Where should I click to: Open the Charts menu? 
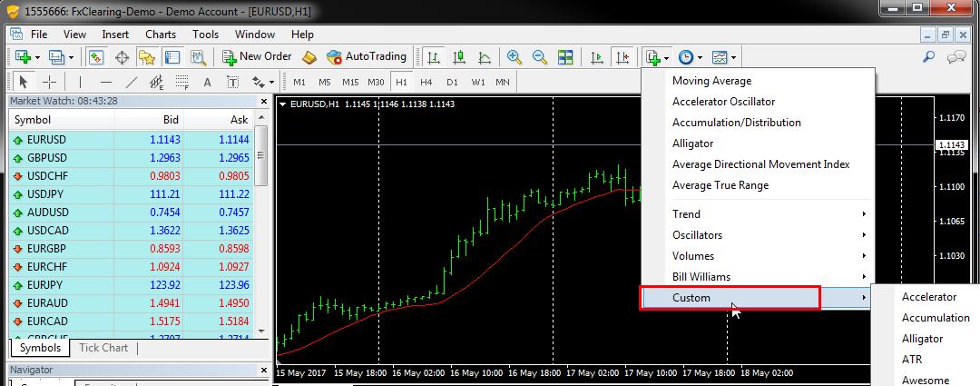161,35
